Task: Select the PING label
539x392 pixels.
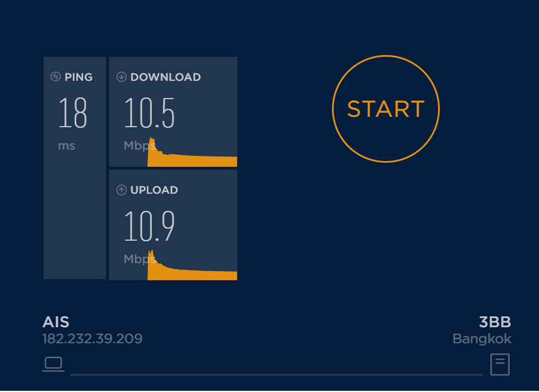Action: click(79, 77)
